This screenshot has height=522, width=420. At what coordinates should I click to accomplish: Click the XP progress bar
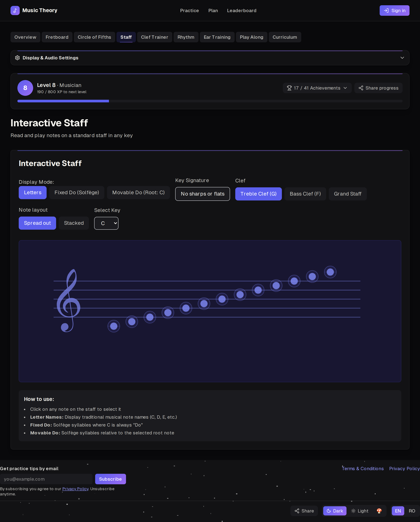210,101
